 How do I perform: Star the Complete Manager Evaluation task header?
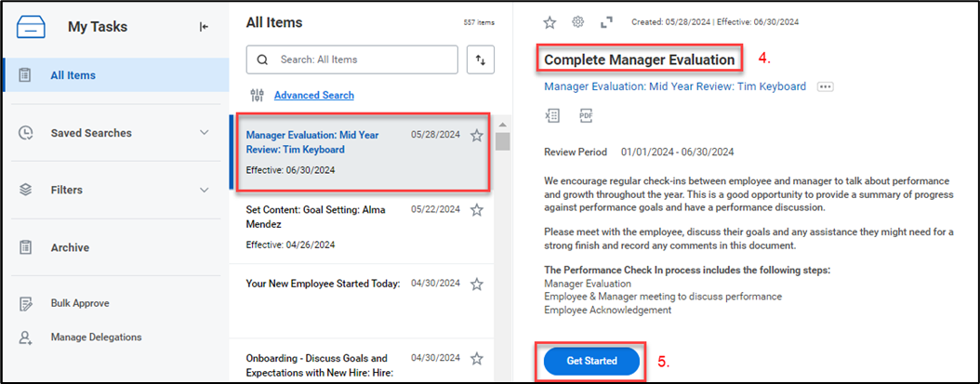pyautogui.click(x=550, y=22)
